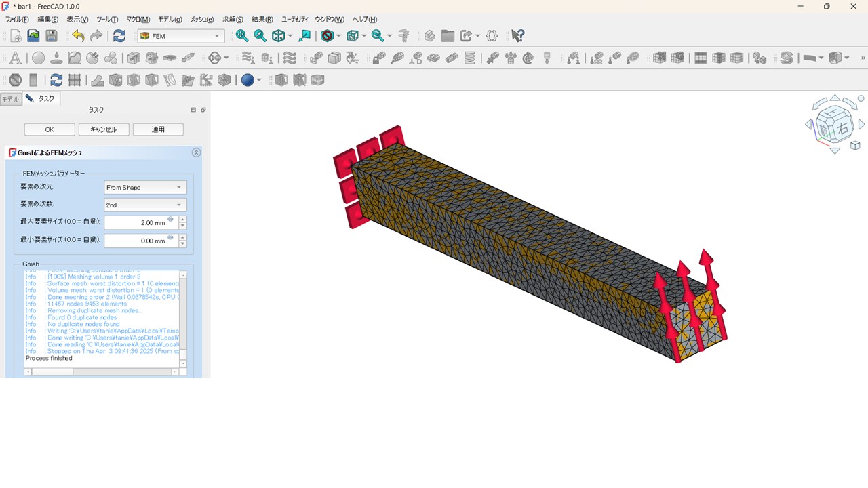
Task: Open the export/share icon dropdown arrow
Action: [478, 36]
